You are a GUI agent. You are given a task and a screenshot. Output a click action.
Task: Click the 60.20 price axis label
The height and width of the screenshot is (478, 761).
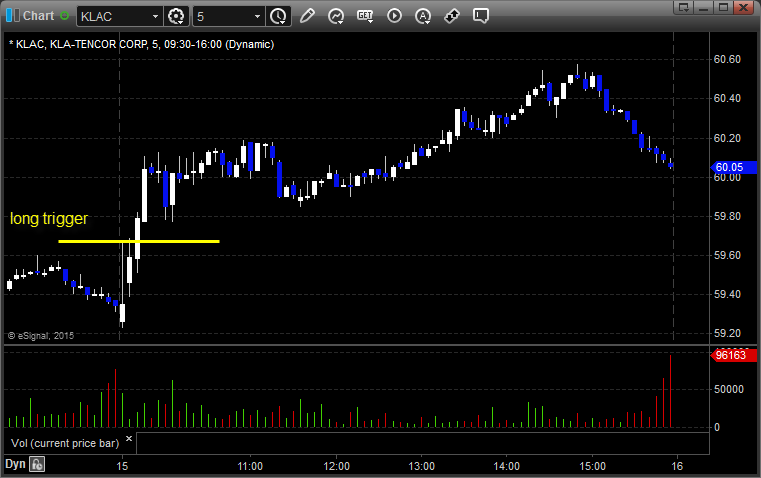(x=727, y=138)
